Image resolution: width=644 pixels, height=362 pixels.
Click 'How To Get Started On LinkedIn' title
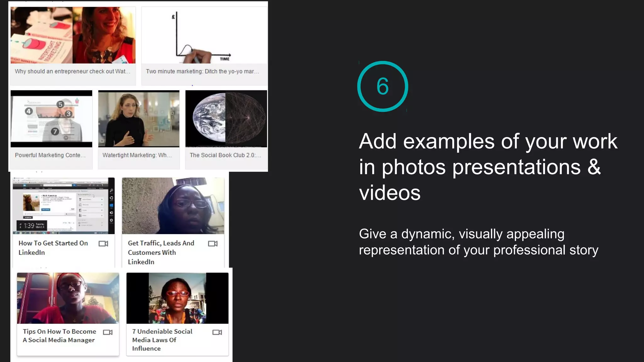(x=53, y=248)
